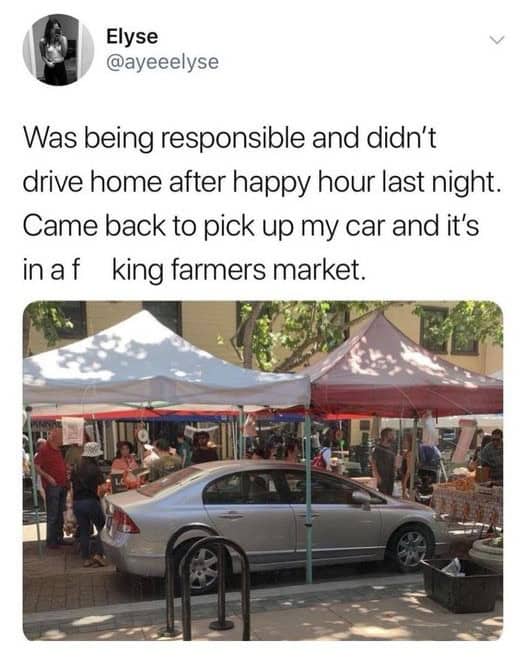Open the @ayeeelyse handle link

pos(162,62)
